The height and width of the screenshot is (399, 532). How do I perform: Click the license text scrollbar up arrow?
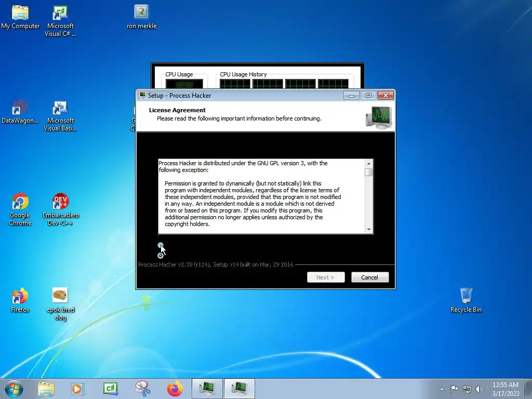369,164
